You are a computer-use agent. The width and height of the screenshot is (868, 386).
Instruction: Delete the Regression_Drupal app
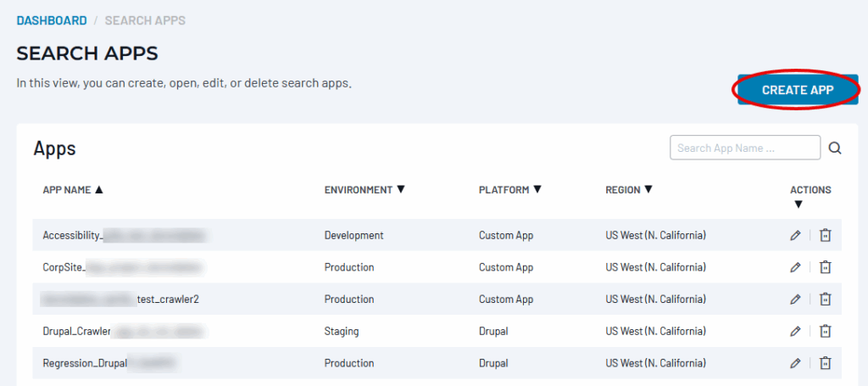825,363
